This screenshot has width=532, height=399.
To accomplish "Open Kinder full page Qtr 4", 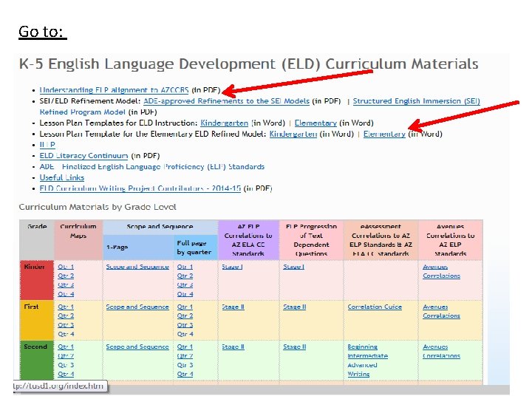I will pyautogui.click(x=185, y=294).
